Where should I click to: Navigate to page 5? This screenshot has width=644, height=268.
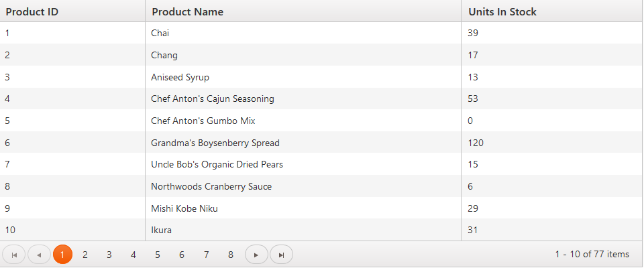[x=158, y=255]
